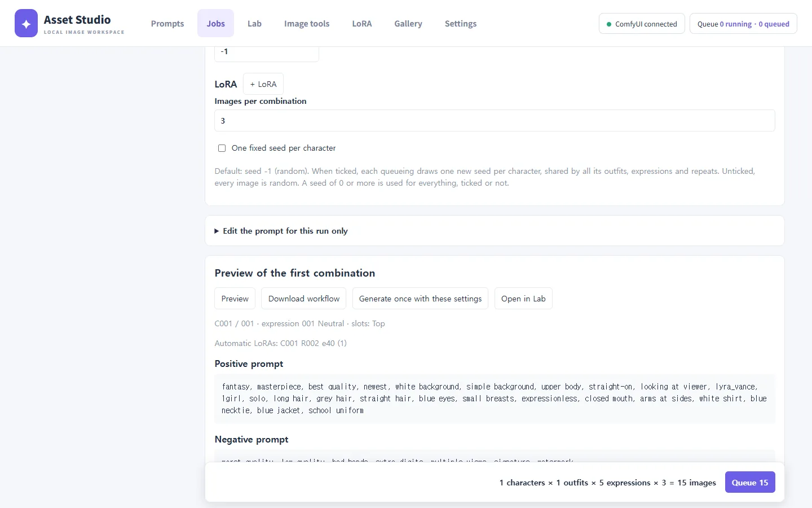
Task: Open the Queue running and queued status
Action: point(743,24)
